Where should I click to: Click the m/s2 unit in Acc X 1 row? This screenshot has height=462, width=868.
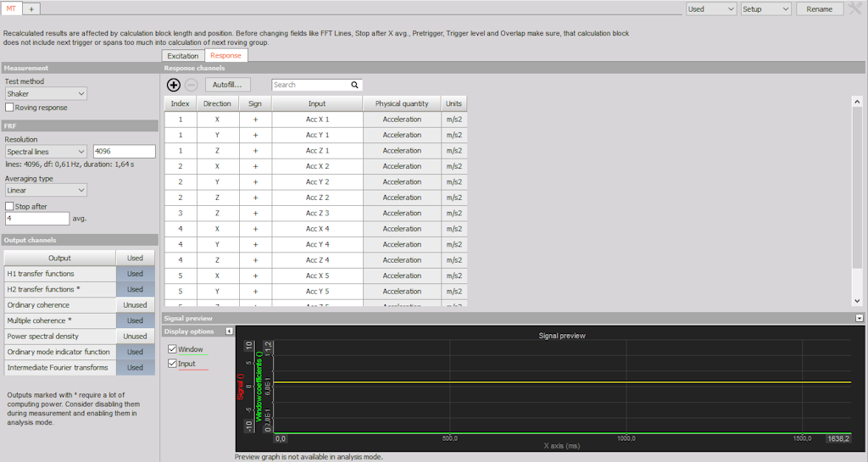tap(454, 120)
